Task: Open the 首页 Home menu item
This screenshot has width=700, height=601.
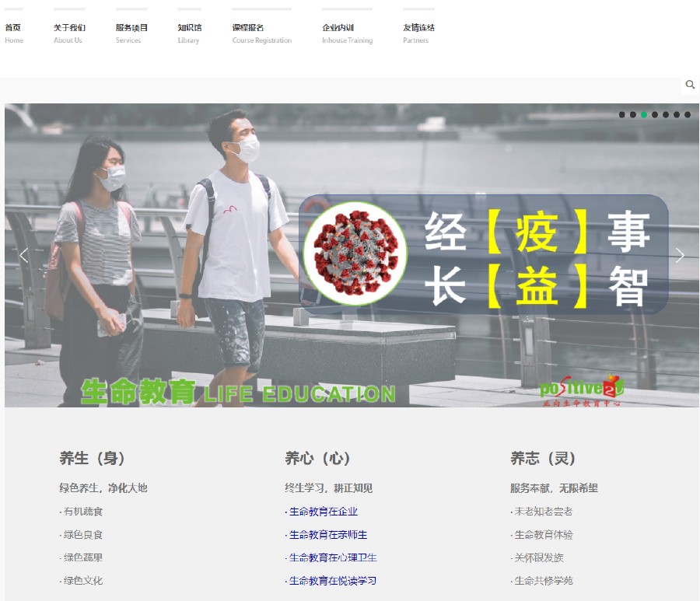Action: tap(14, 33)
